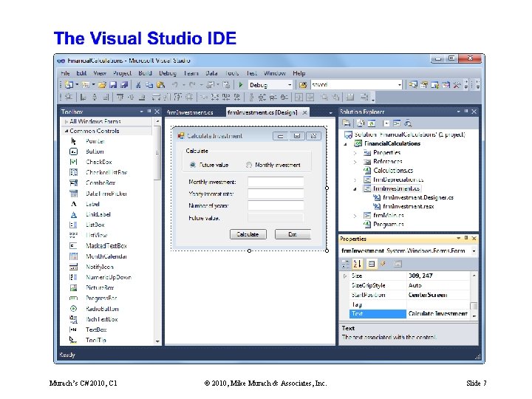Viewport: 532px width, 399px height.
Task: Open the Window menu
Action: click(274, 73)
